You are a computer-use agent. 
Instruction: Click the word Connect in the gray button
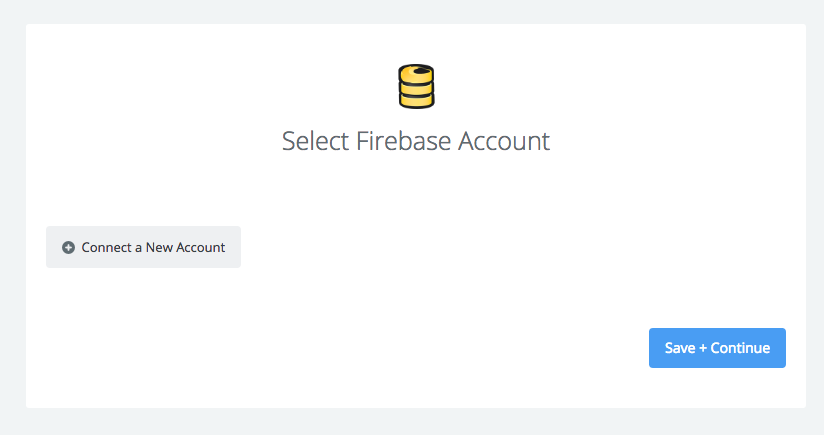tap(107, 247)
